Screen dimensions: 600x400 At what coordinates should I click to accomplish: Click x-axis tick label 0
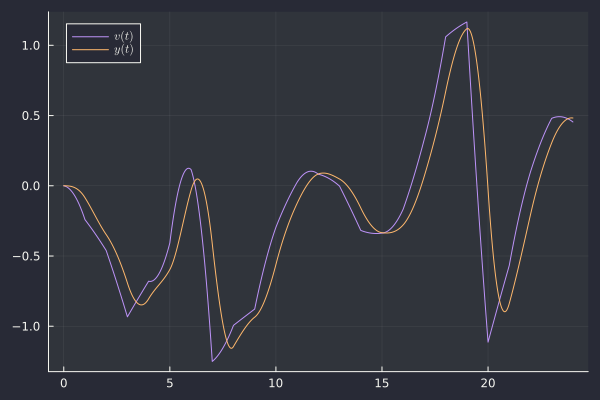(64, 383)
